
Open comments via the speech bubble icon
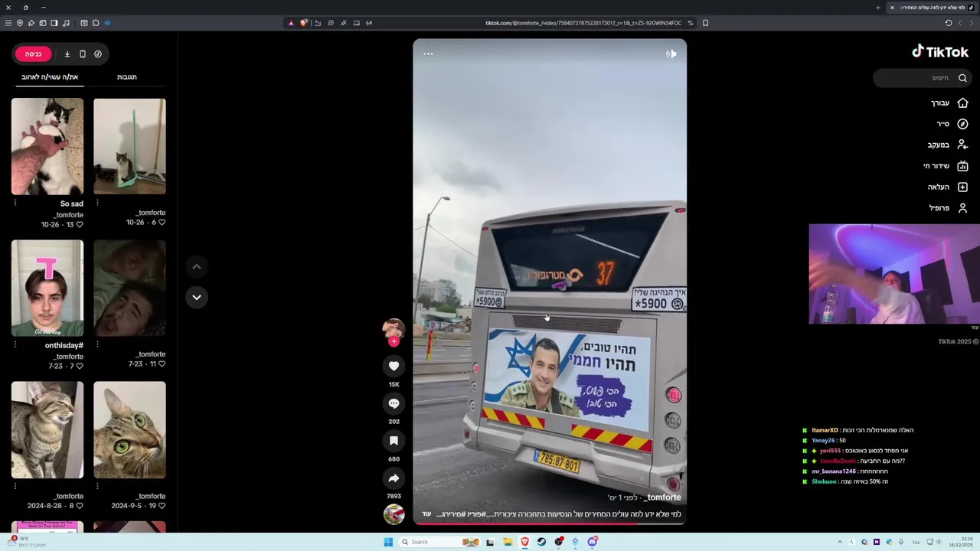394,403
